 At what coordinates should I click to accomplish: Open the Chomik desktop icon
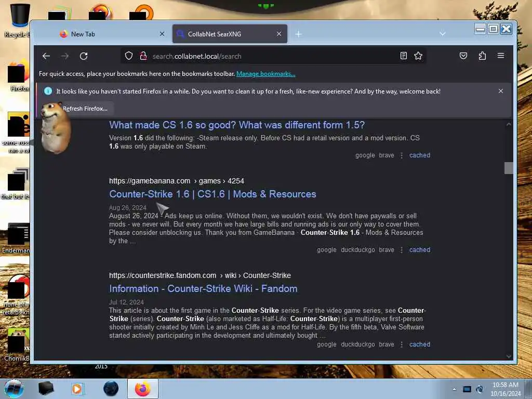coord(17,345)
